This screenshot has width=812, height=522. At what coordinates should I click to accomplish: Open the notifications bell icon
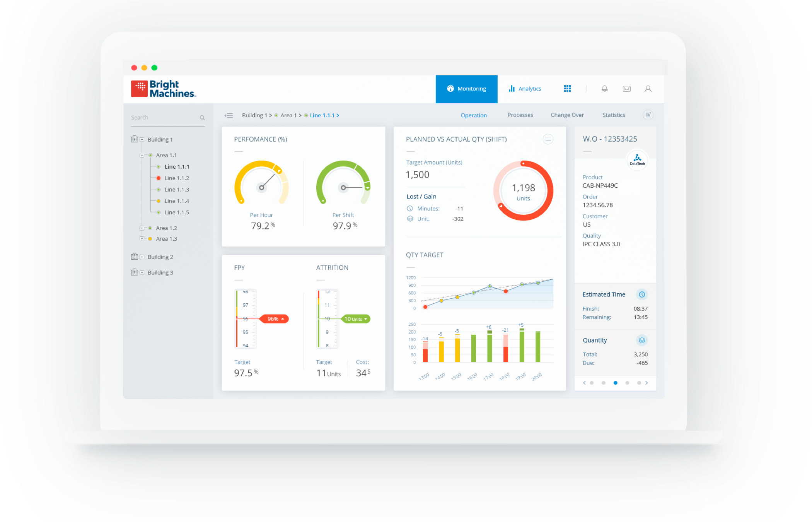pos(604,89)
